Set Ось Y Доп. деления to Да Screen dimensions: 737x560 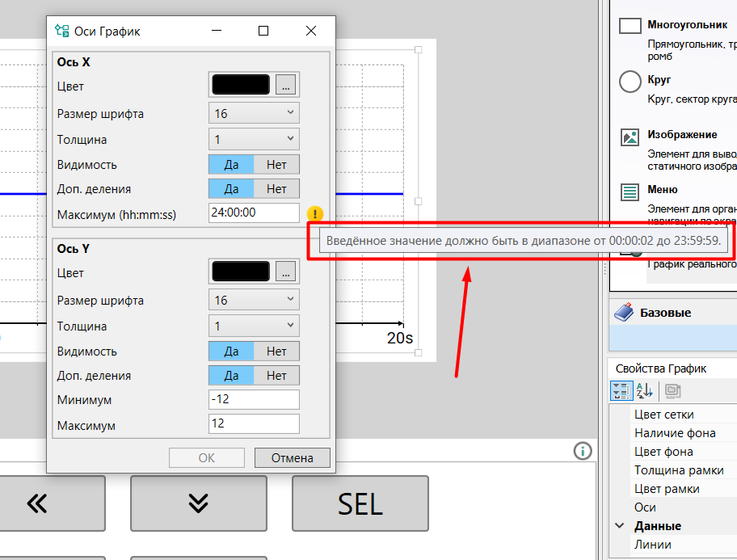pyautogui.click(x=231, y=375)
